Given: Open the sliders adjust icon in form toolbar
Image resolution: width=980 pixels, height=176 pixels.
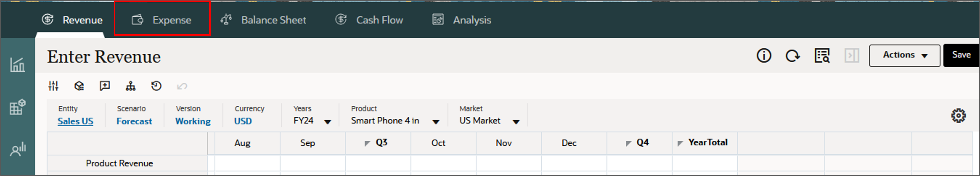Looking at the screenshot, I should click(x=53, y=86).
